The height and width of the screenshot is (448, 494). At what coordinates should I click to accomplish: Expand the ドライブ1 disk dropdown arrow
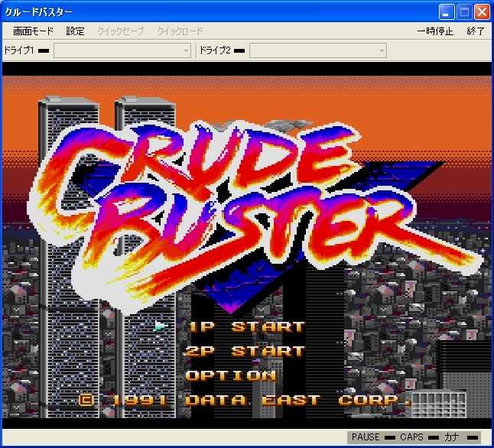(x=186, y=50)
